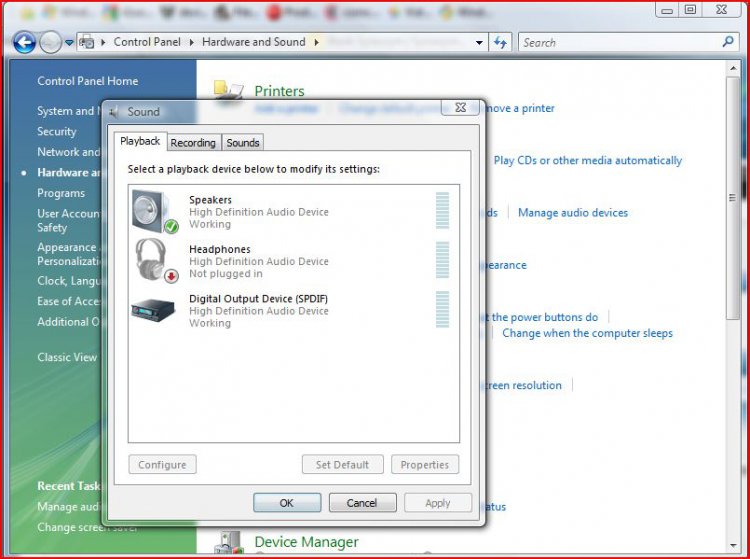Open the Device Manager heading link
The width and height of the screenshot is (750, 559).
point(306,542)
